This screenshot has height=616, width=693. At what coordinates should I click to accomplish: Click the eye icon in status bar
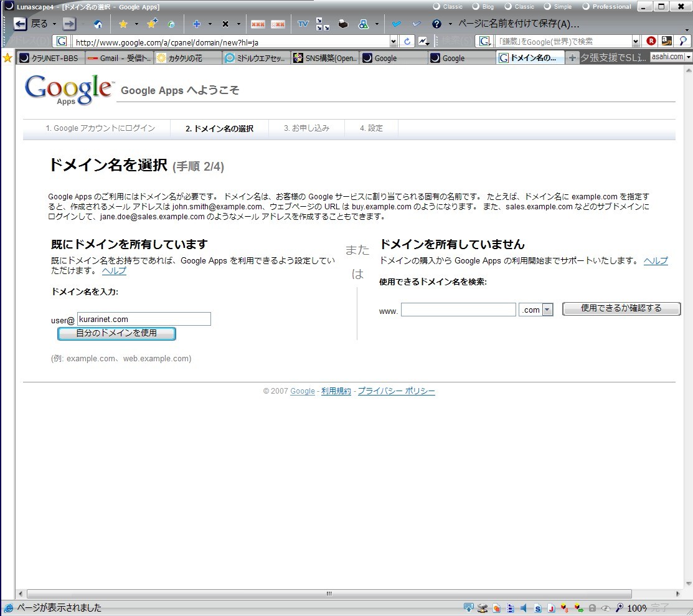click(606, 609)
